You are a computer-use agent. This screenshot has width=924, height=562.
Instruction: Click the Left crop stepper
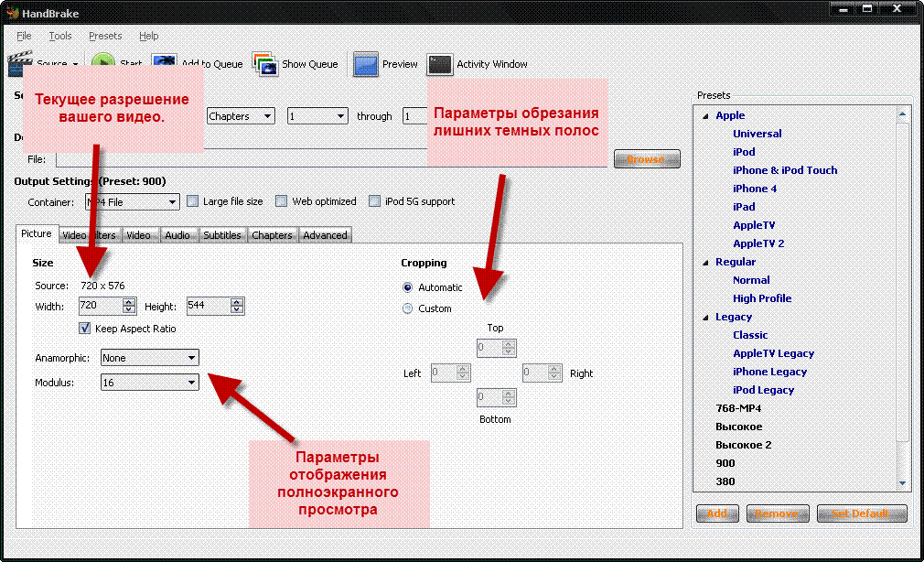463,373
